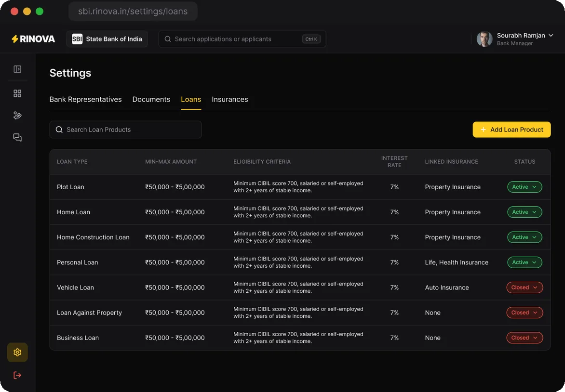Select the Vehicle Loan row name
The width and height of the screenshot is (565, 392).
(75, 287)
